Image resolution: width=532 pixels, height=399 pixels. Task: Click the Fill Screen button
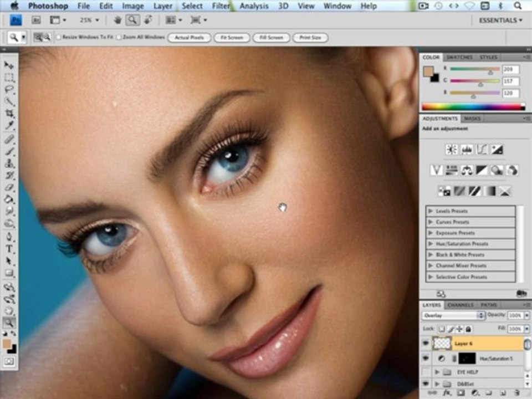(x=271, y=37)
